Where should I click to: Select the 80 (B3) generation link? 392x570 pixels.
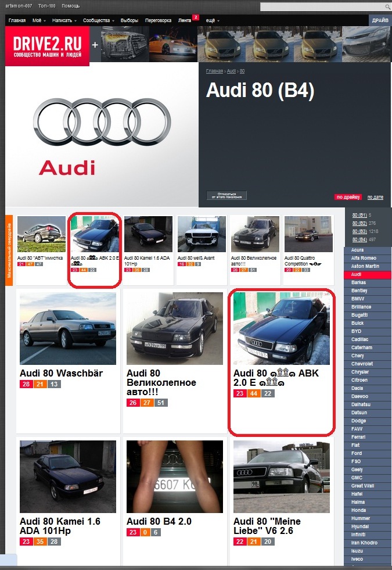click(359, 231)
